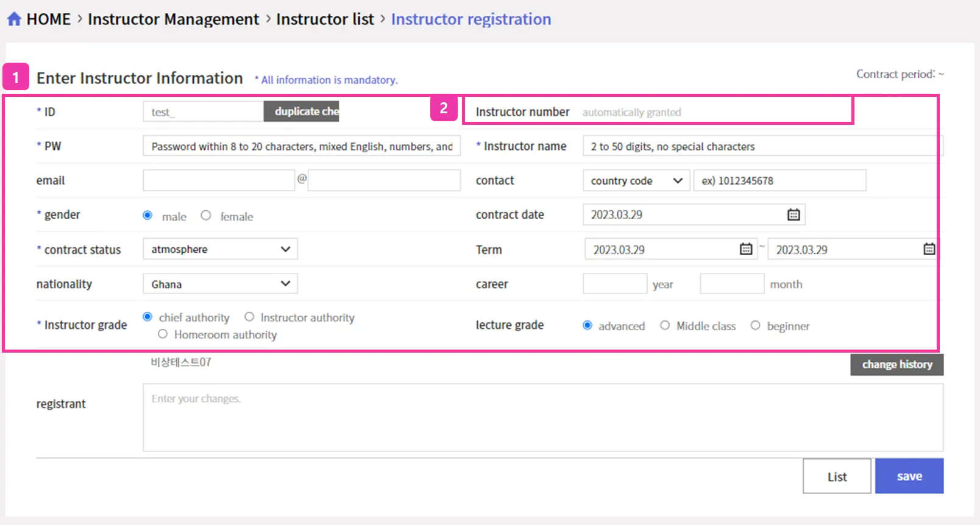The width and height of the screenshot is (980, 525).
Task: Open the nationality dropdown showing Ghana
Action: point(220,284)
